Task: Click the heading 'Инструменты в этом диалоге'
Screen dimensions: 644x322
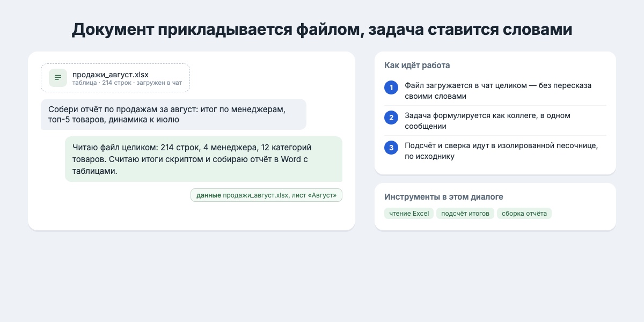Action: click(444, 197)
